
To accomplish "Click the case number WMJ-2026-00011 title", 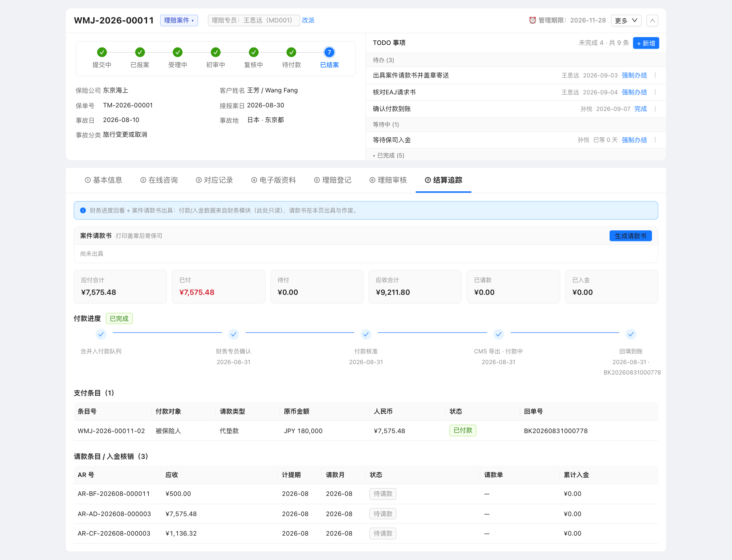I will (x=114, y=20).
